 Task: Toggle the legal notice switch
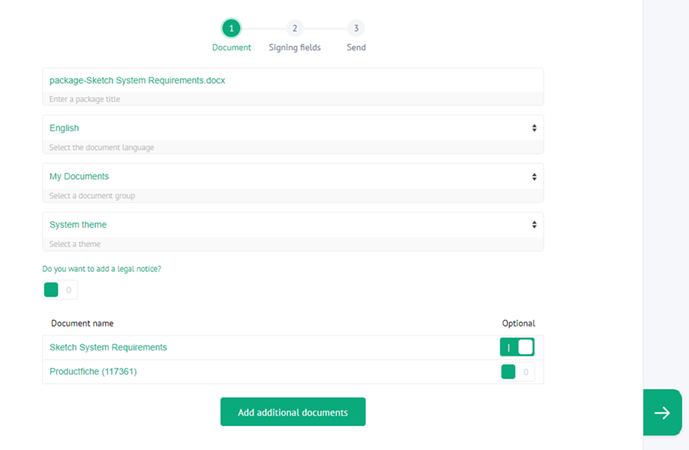tap(60, 290)
